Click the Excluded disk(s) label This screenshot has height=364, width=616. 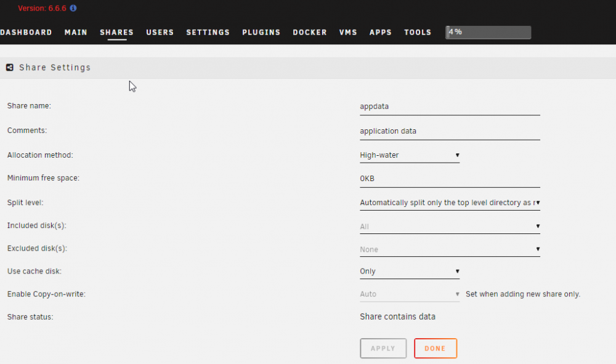click(x=37, y=249)
